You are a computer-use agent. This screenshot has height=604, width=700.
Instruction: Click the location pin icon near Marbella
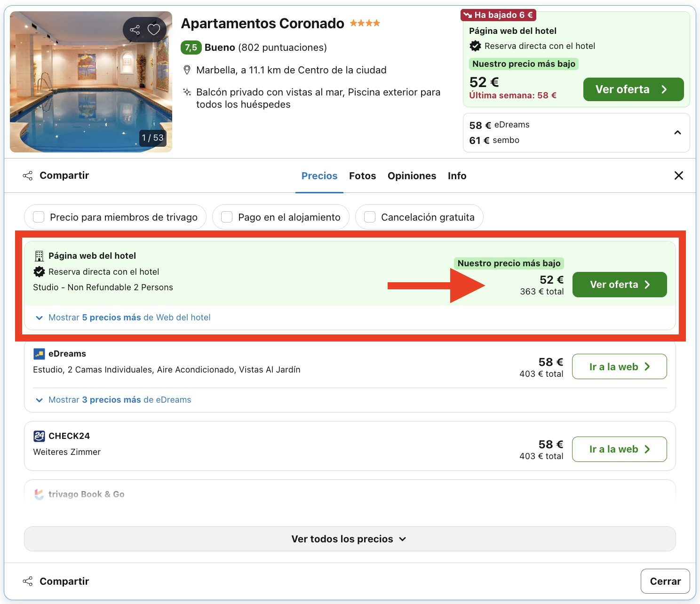tap(187, 69)
